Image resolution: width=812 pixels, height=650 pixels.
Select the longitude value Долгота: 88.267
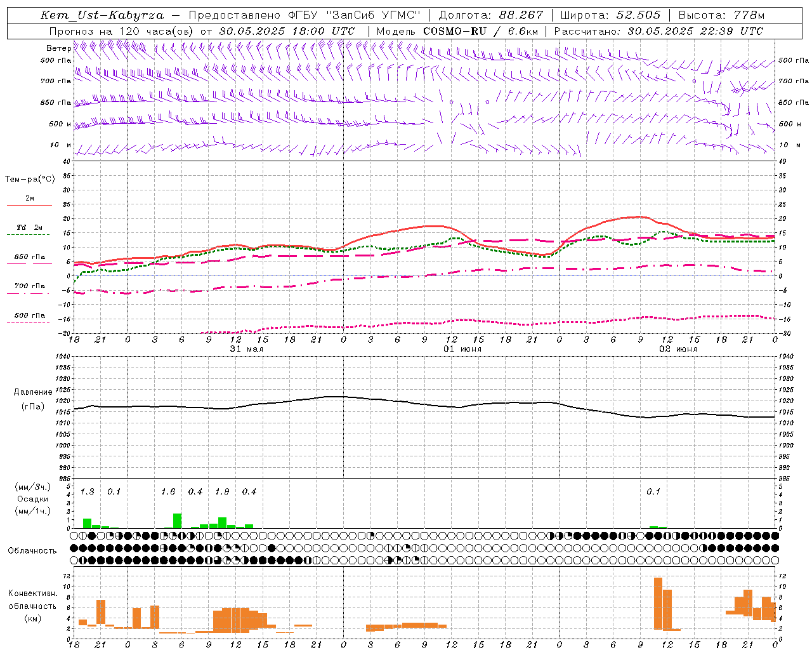(x=491, y=15)
